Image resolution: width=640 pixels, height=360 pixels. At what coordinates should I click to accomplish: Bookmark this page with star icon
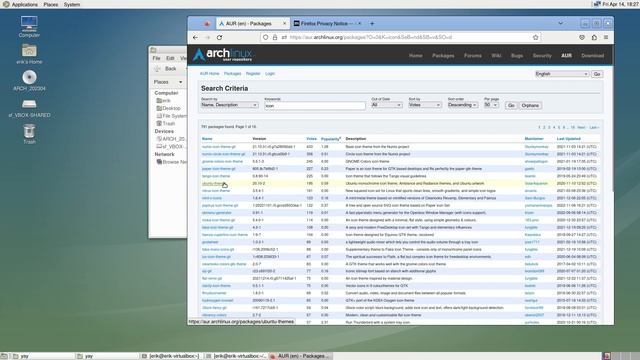(536, 37)
